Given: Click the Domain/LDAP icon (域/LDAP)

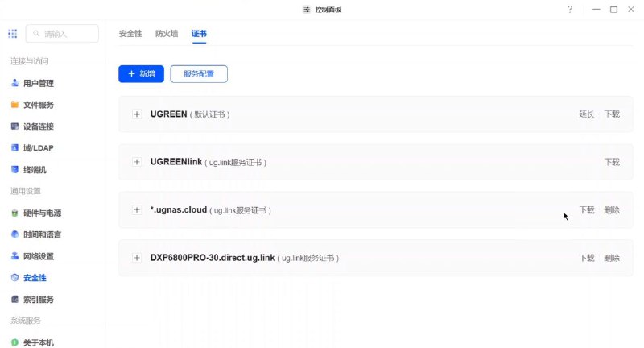Looking at the screenshot, I should pyautogui.click(x=14, y=147).
